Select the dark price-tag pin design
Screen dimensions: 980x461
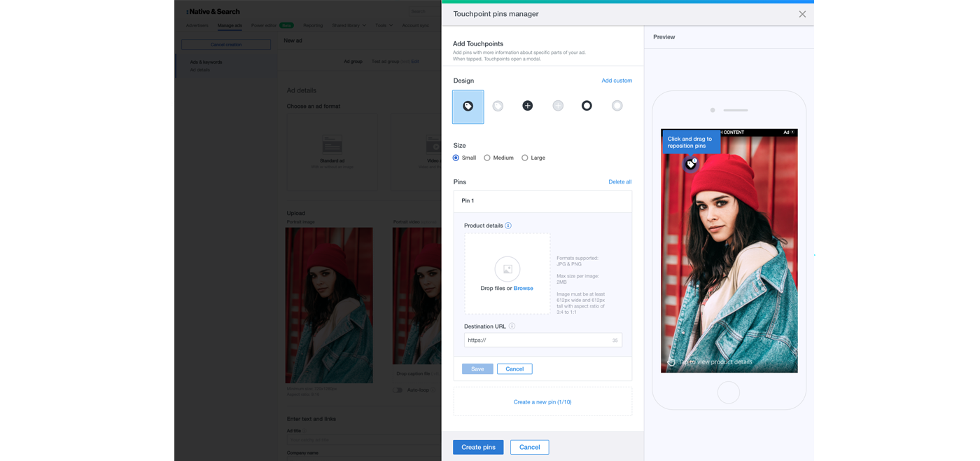coord(468,106)
